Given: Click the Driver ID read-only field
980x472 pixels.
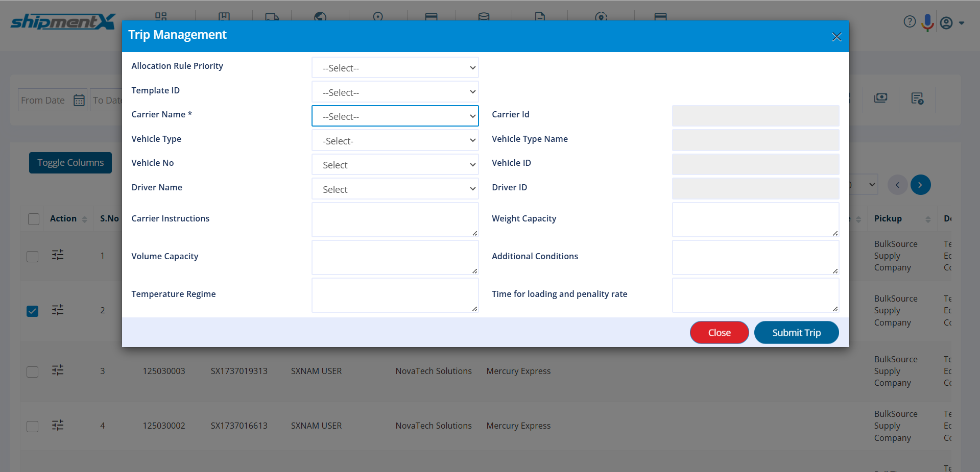Looking at the screenshot, I should click(x=755, y=189).
